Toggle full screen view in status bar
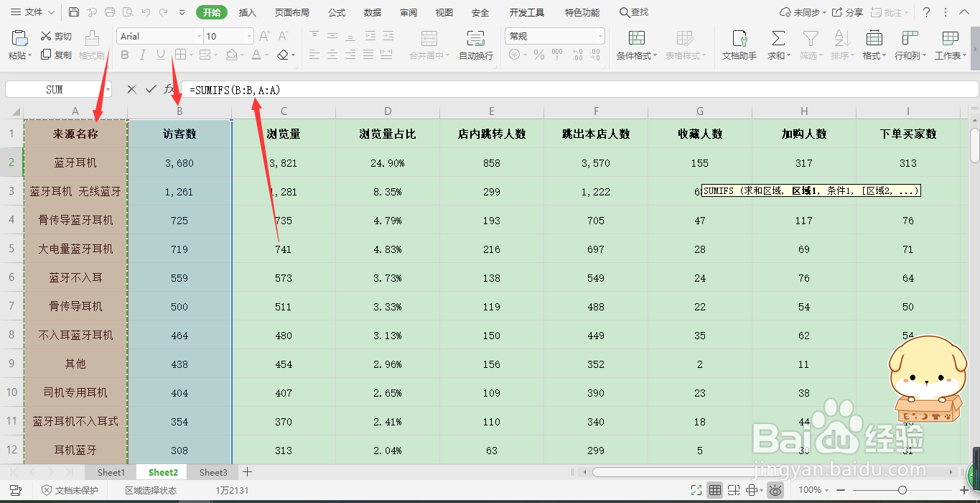The width and height of the screenshot is (980, 503). pos(696,489)
